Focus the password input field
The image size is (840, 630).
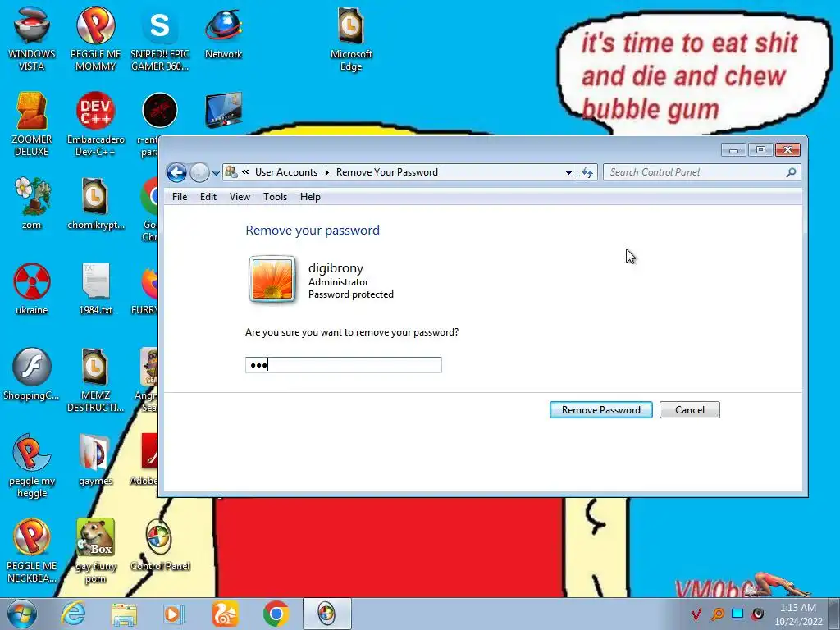coord(344,365)
